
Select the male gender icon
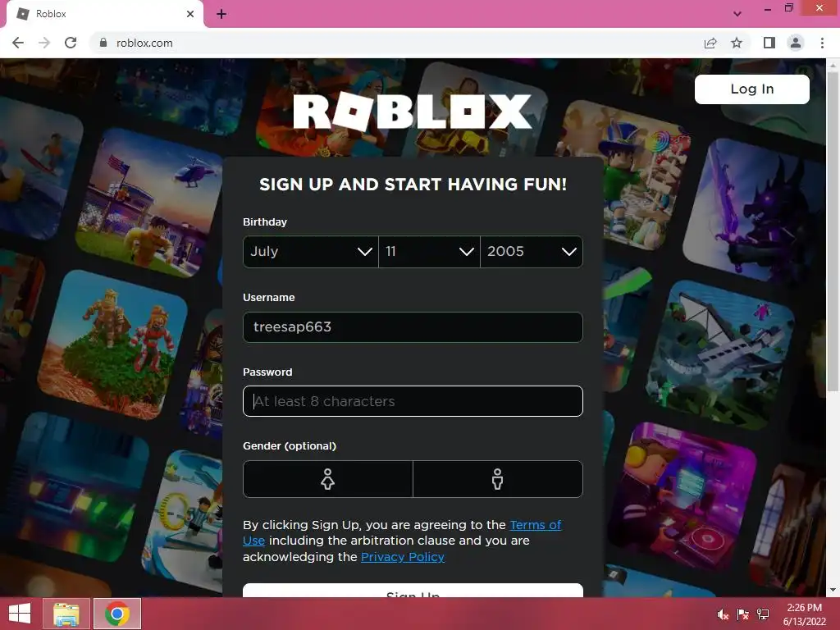pyautogui.click(x=498, y=479)
